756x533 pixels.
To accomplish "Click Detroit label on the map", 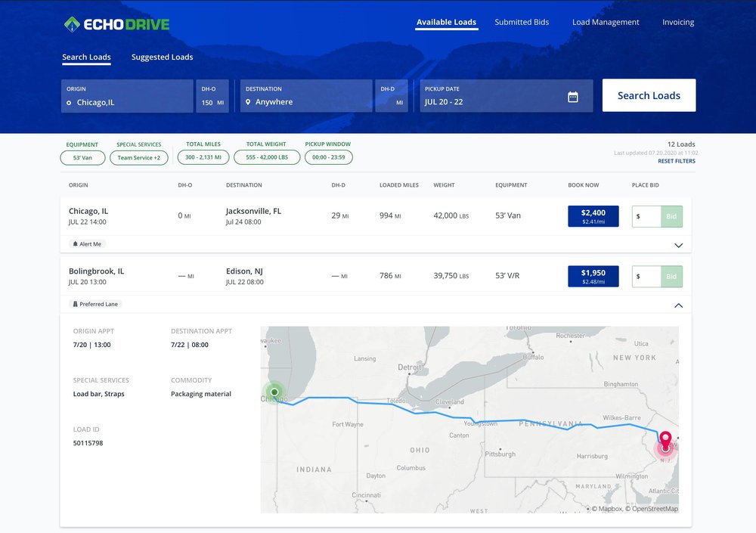I will point(409,367).
